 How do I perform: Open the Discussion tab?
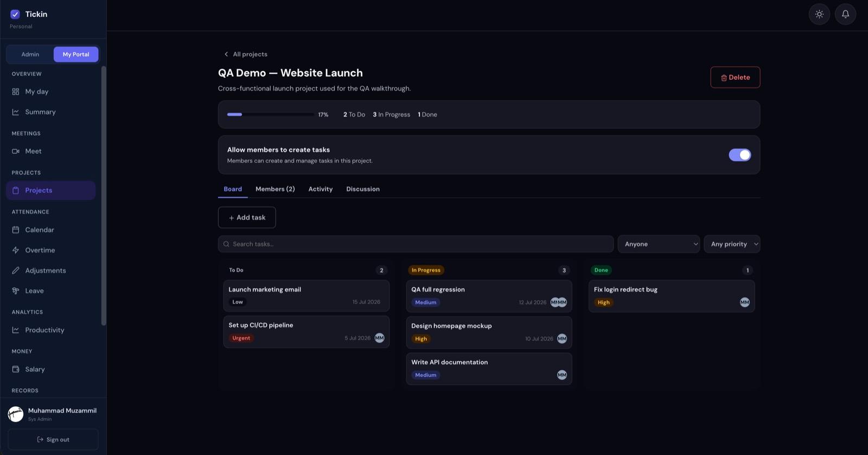[363, 189]
